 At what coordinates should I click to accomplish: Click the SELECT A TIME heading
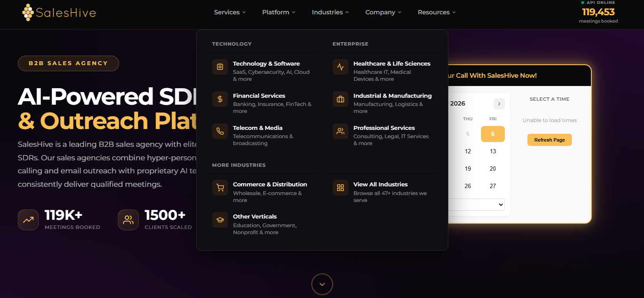pyautogui.click(x=550, y=99)
